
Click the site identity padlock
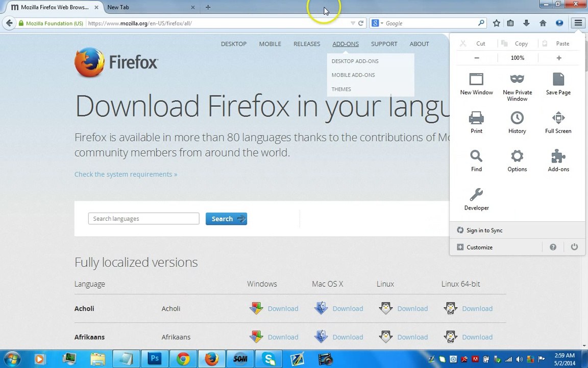pos(21,24)
